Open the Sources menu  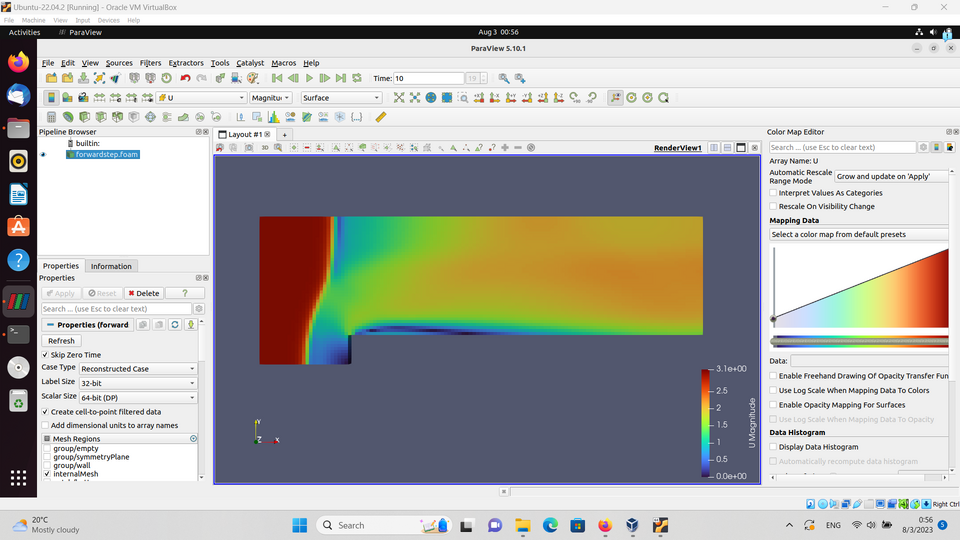(119, 63)
